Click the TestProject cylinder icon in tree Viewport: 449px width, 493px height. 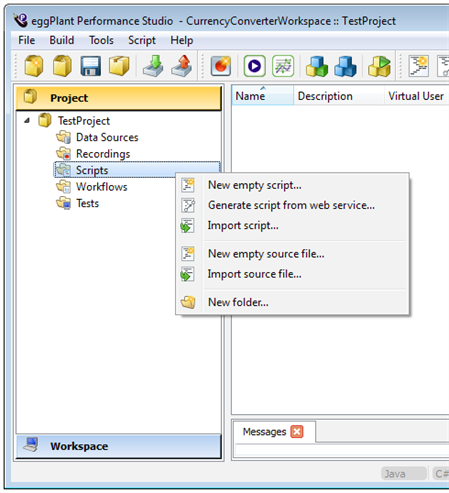[45, 120]
